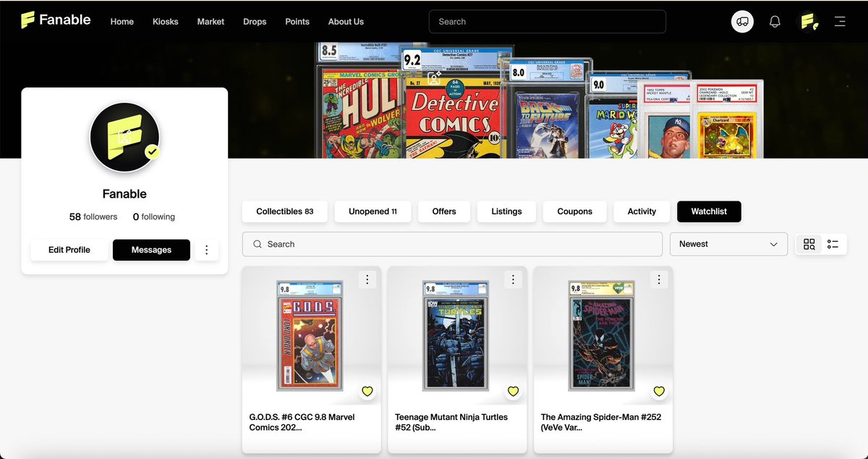Switch to grid view layout
This screenshot has width=868, height=459.
point(809,244)
